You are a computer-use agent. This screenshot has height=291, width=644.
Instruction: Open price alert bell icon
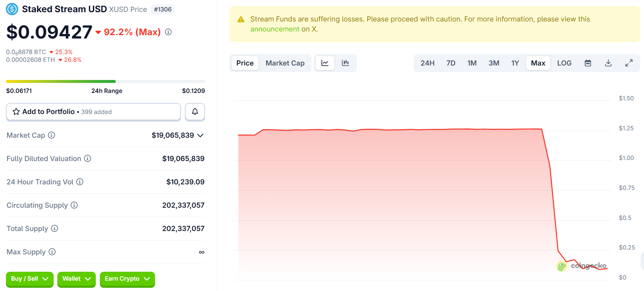coord(195,112)
